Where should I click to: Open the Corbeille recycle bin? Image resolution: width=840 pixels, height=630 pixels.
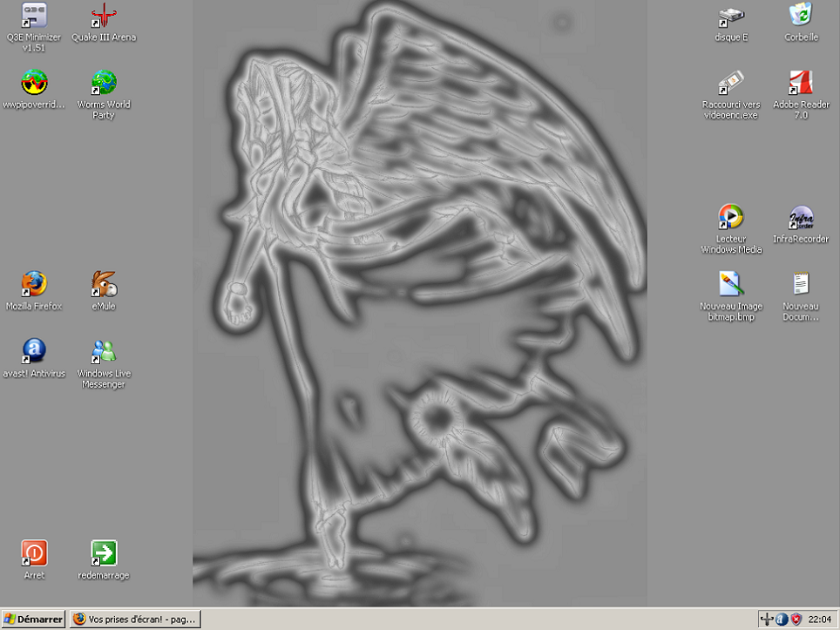pos(801,16)
